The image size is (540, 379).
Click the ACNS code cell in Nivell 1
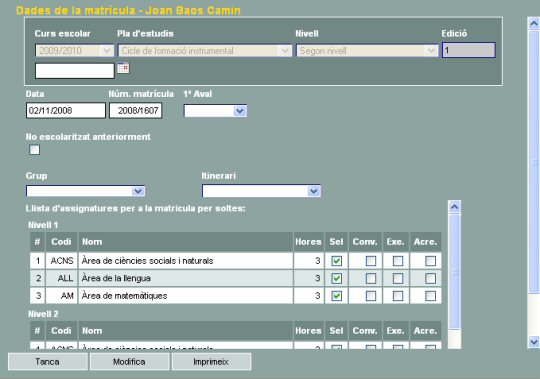[x=61, y=261]
